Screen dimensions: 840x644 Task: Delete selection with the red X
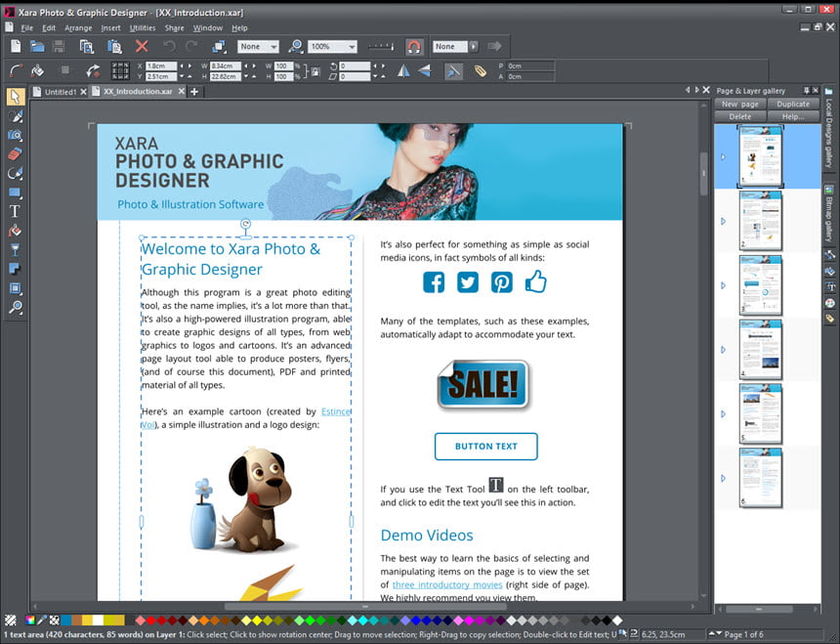[142, 47]
